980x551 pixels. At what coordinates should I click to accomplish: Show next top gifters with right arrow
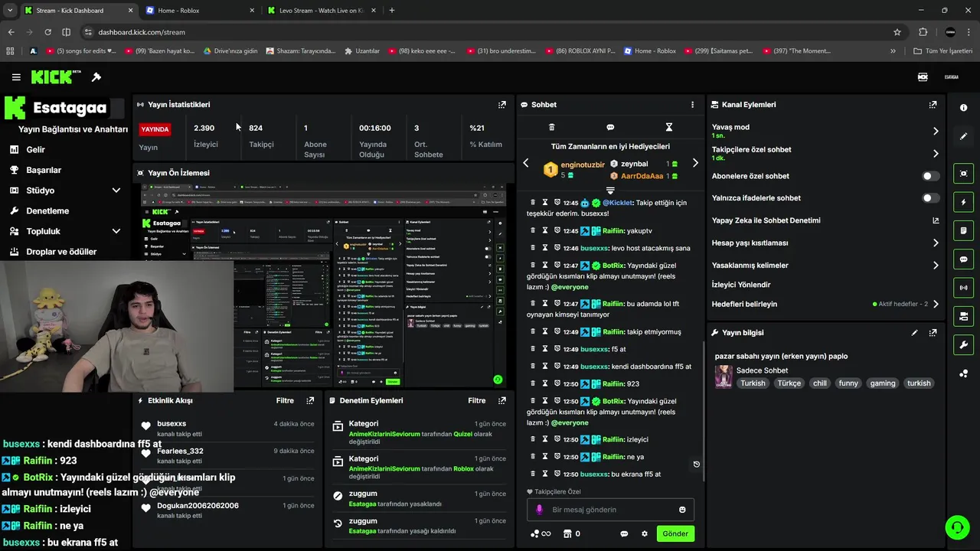pos(695,163)
